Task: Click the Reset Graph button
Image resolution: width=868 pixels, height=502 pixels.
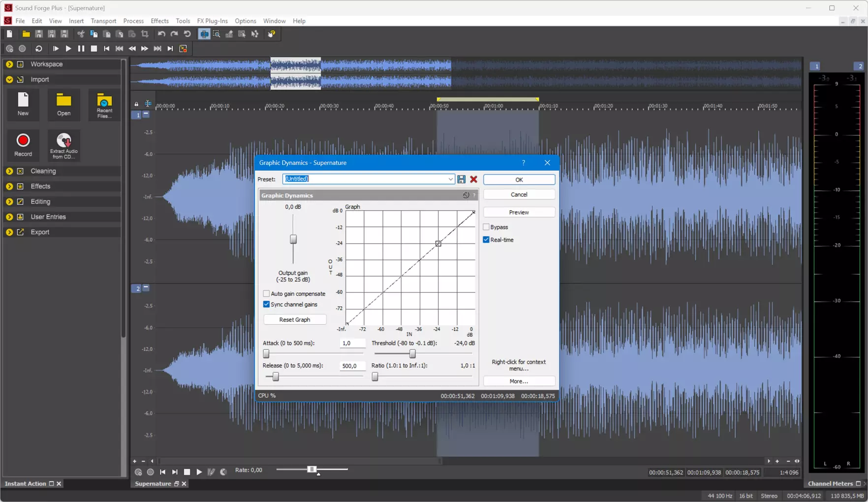Action: pyautogui.click(x=295, y=319)
